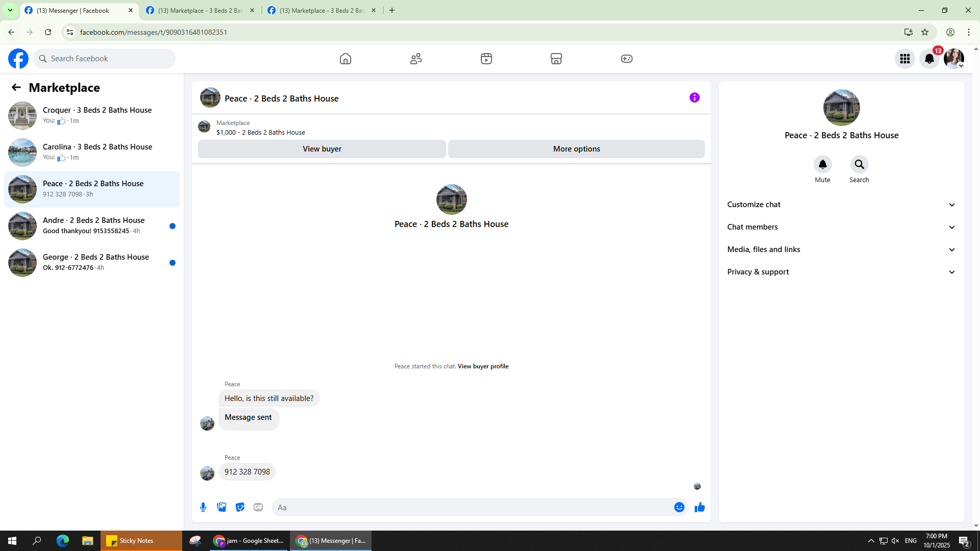Click the More options button

click(x=577, y=149)
